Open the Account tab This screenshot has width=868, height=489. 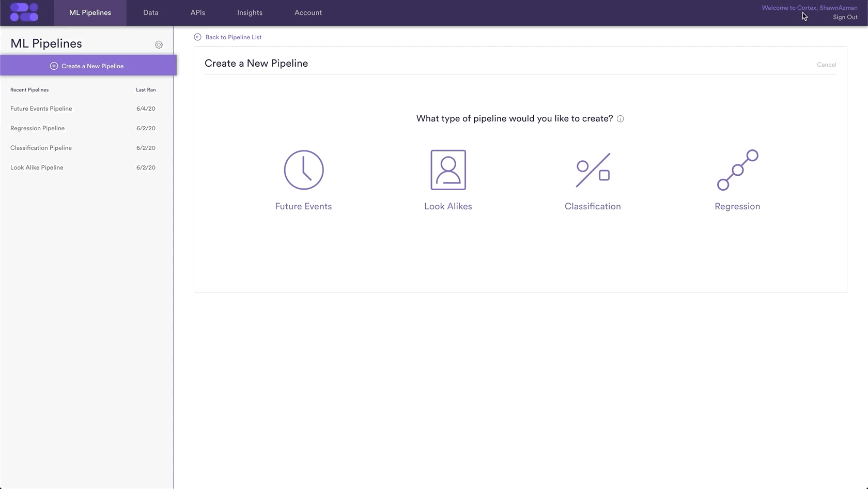308,12
